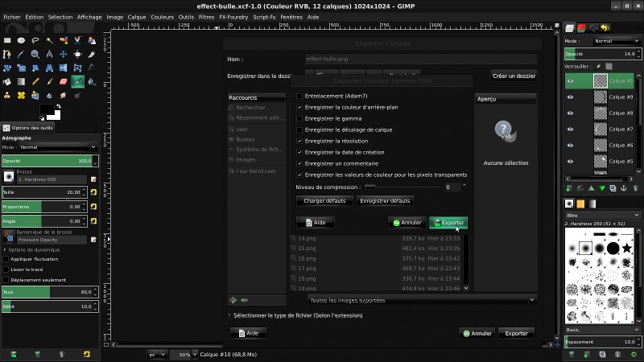
Task: Enable Enregistrer le décalage de calque
Action: 299,130
